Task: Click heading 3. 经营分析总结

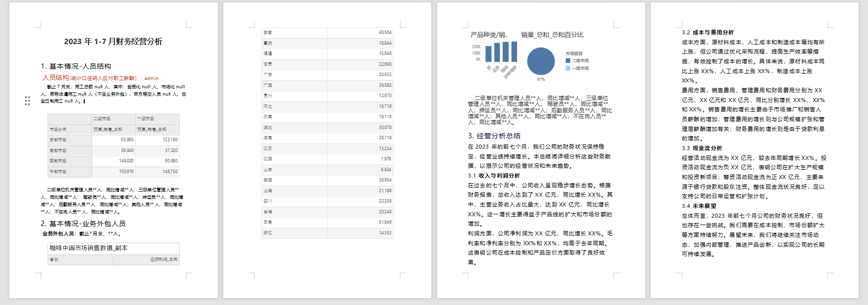Action: (x=494, y=136)
